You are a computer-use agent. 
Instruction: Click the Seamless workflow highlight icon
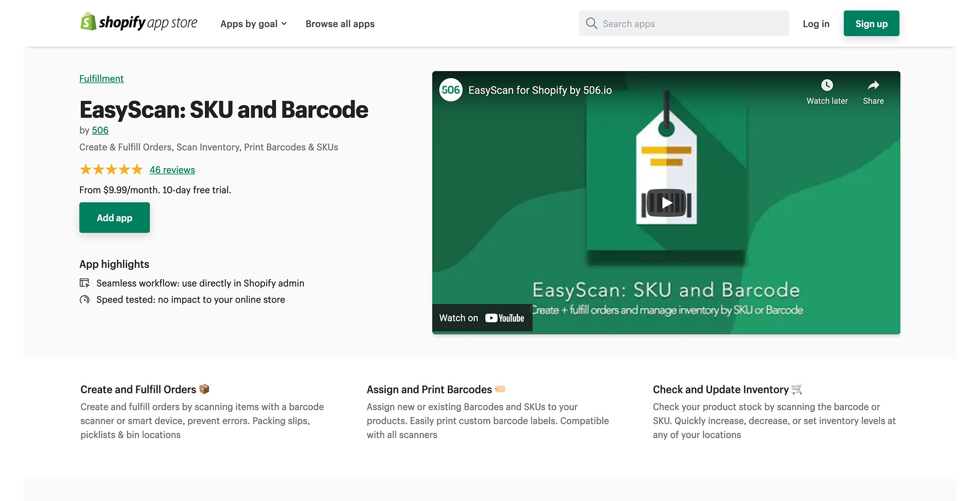tap(85, 283)
